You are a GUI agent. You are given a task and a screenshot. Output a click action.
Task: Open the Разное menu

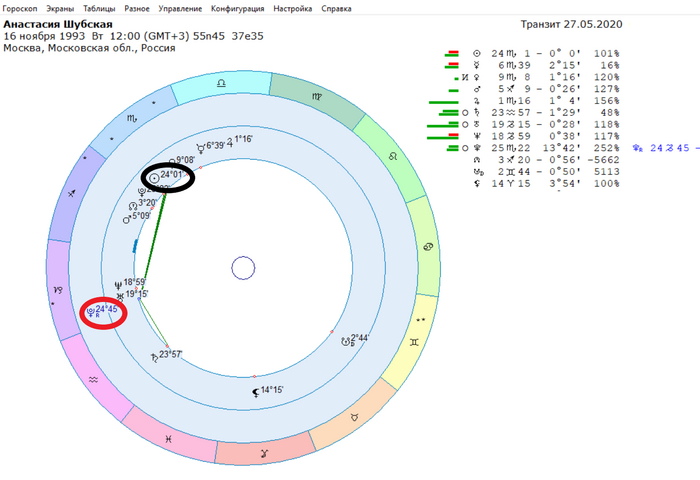point(137,8)
